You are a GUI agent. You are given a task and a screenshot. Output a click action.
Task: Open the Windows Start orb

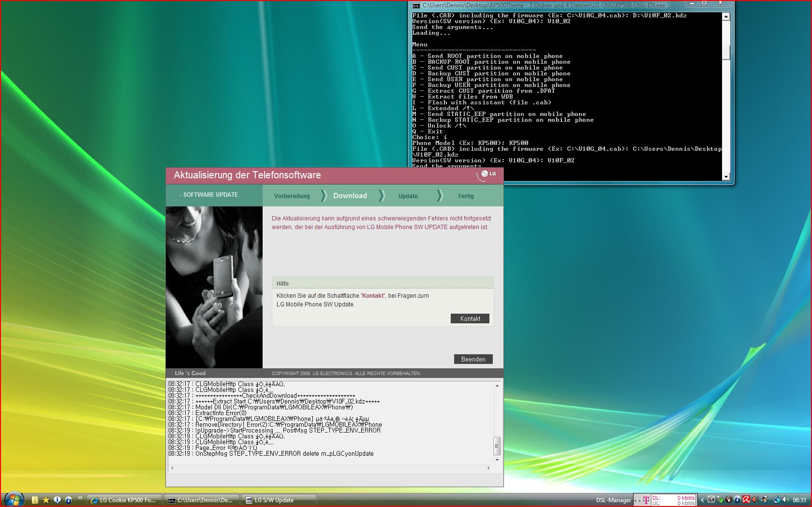[14, 500]
